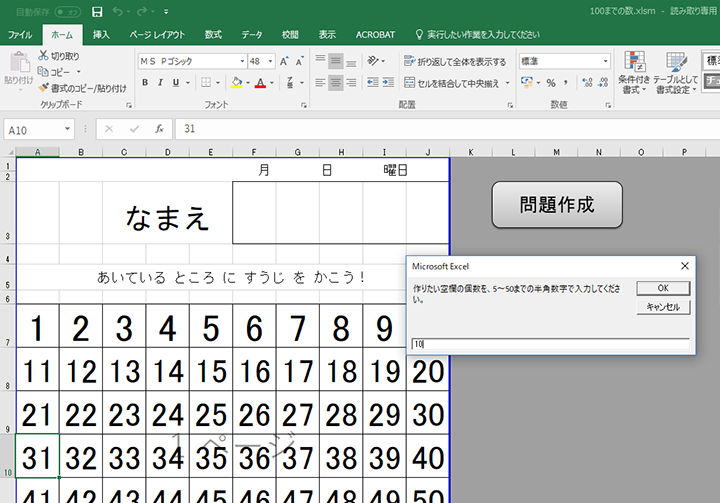The image size is (720, 503).
Task: Open the ファイル tab
Action: click(20, 35)
